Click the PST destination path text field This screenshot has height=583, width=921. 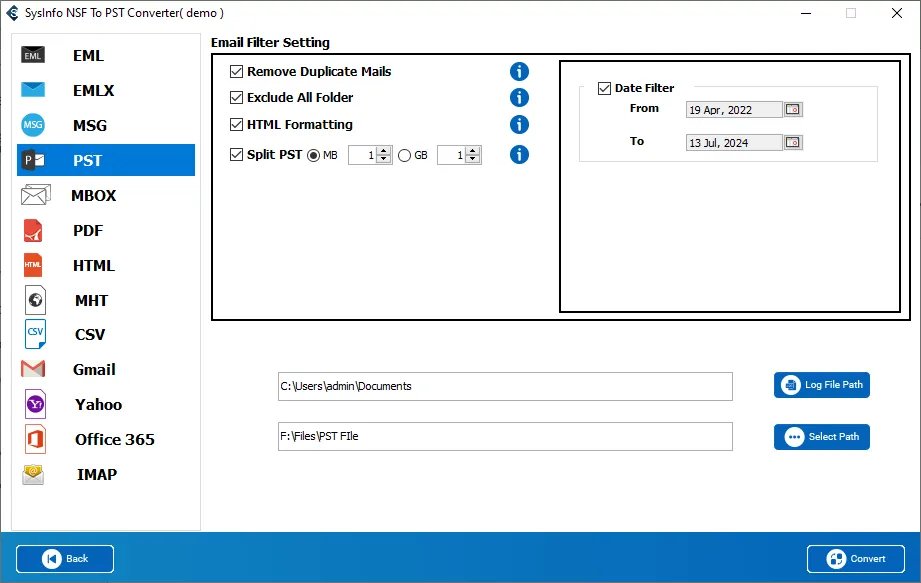click(505, 436)
